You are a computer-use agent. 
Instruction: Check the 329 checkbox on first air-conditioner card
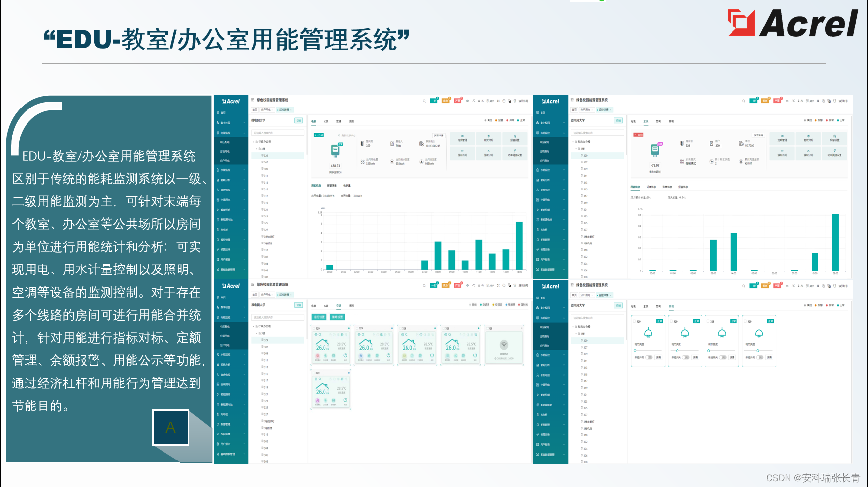pos(314,328)
